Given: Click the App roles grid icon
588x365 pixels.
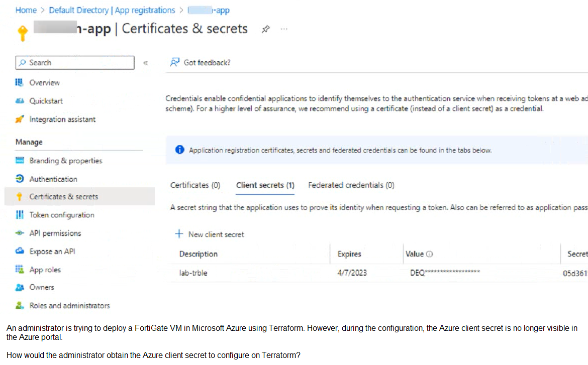Looking at the screenshot, I should [x=20, y=269].
